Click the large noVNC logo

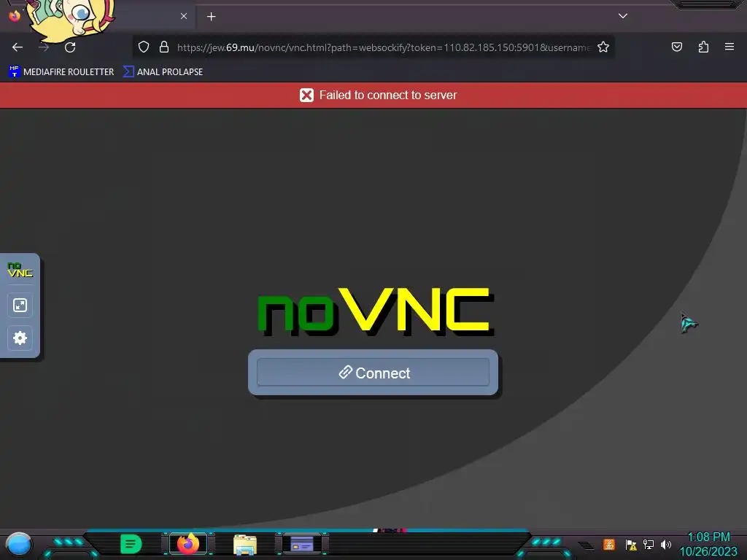pyautogui.click(x=376, y=311)
